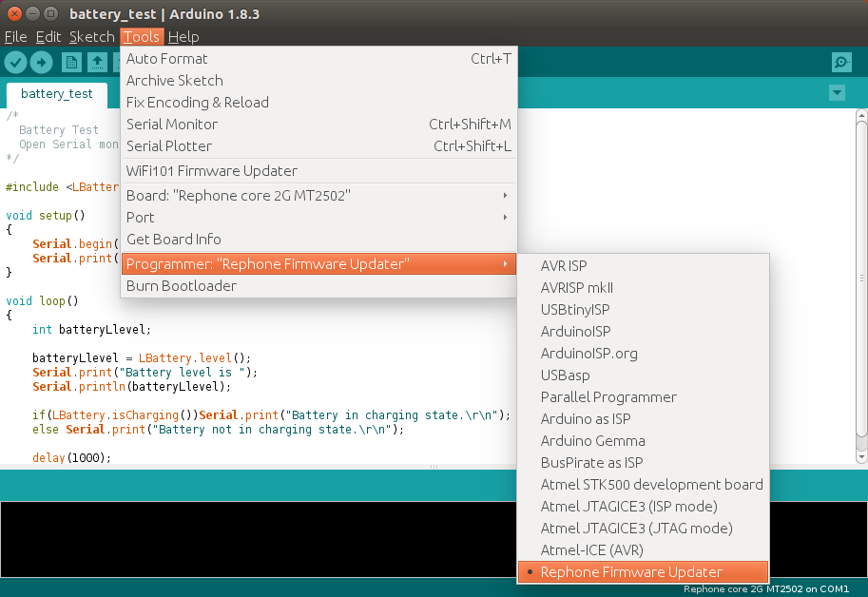
Task: Click the New sketch toolbar icon
Action: coord(71,62)
